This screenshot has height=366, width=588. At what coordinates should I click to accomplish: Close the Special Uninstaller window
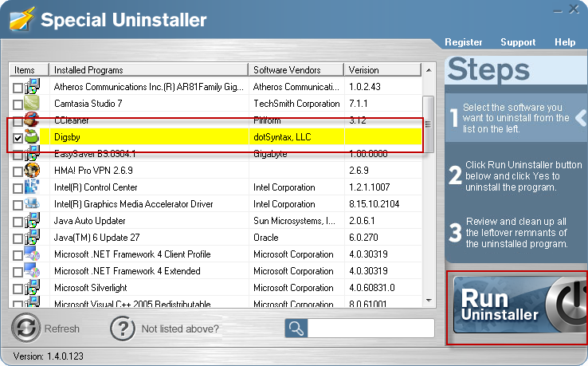click(x=574, y=9)
